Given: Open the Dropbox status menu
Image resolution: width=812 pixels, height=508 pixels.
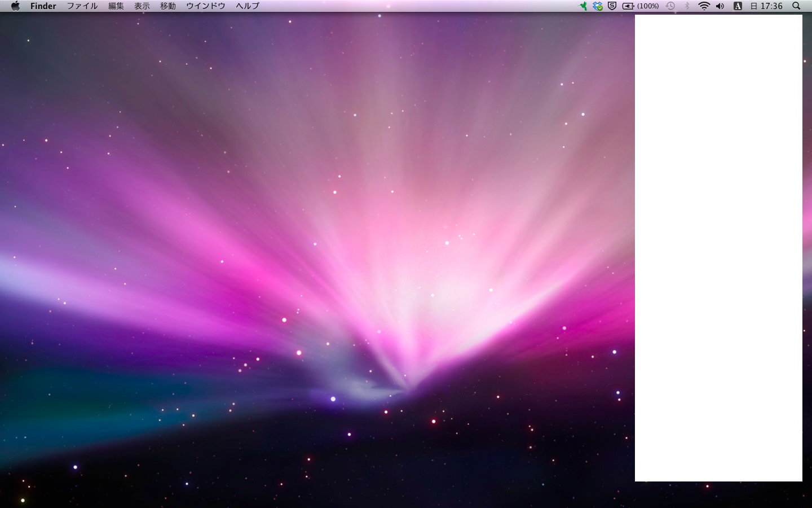Looking at the screenshot, I should coord(598,6).
